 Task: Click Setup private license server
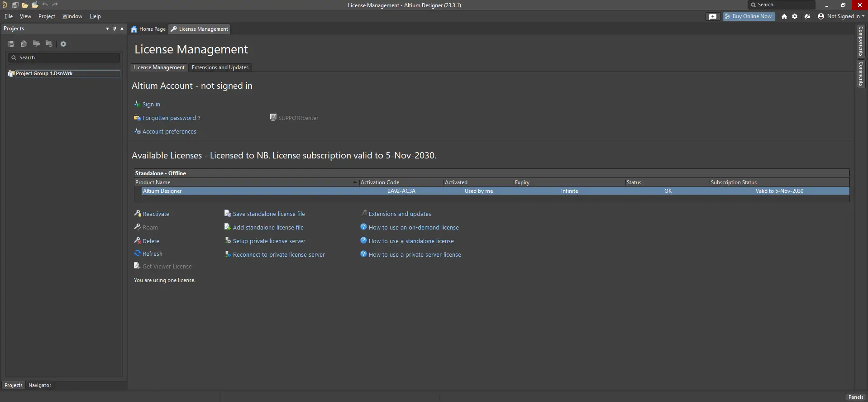tap(269, 241)
